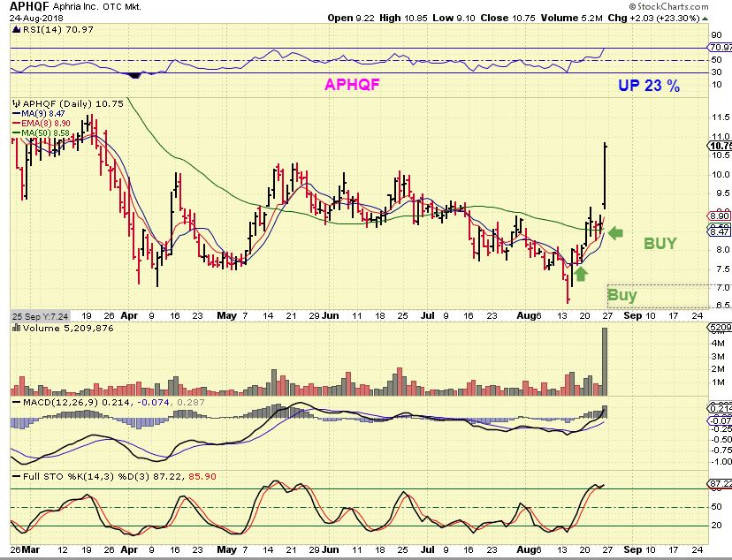Click the 8.47 MA axis tag

tap(720, 231)
